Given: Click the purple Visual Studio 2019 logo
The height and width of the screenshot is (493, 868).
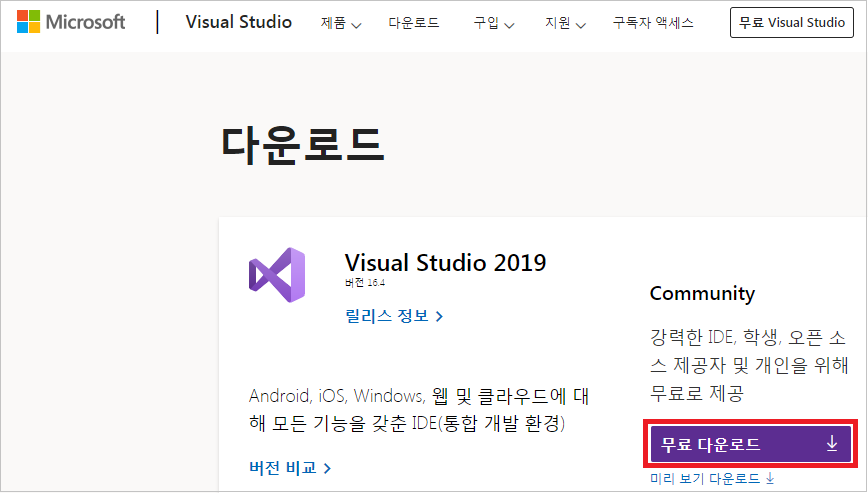Looking at the screenshot, I should (x=277, y=275).
